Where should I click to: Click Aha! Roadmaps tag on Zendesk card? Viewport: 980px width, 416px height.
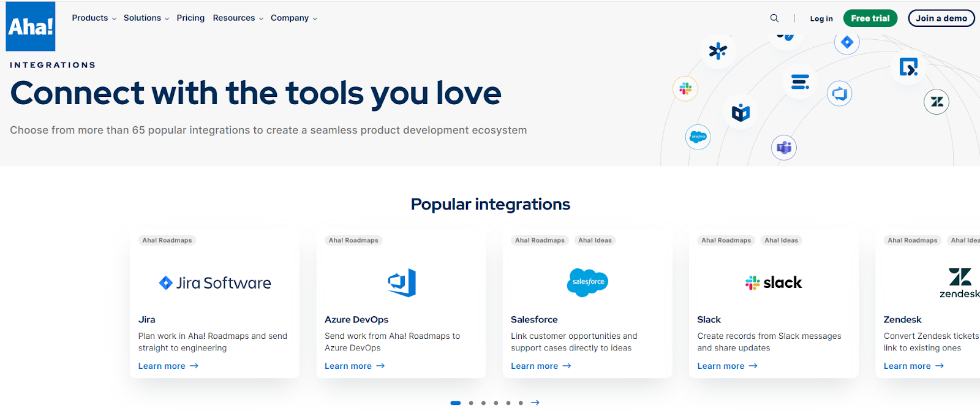pyautogui.click(x=913, y=240)
